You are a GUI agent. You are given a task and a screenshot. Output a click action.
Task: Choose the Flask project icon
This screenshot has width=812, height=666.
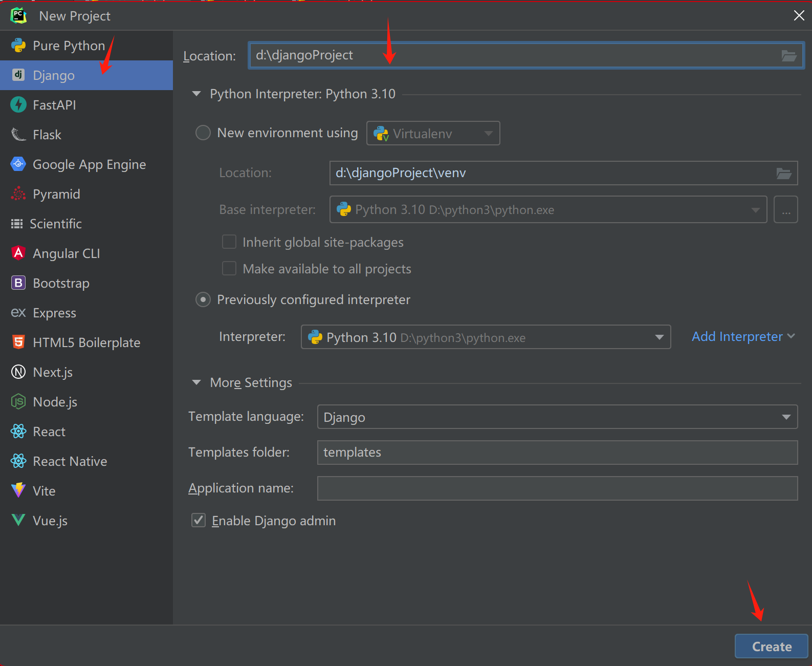point(18,135)
